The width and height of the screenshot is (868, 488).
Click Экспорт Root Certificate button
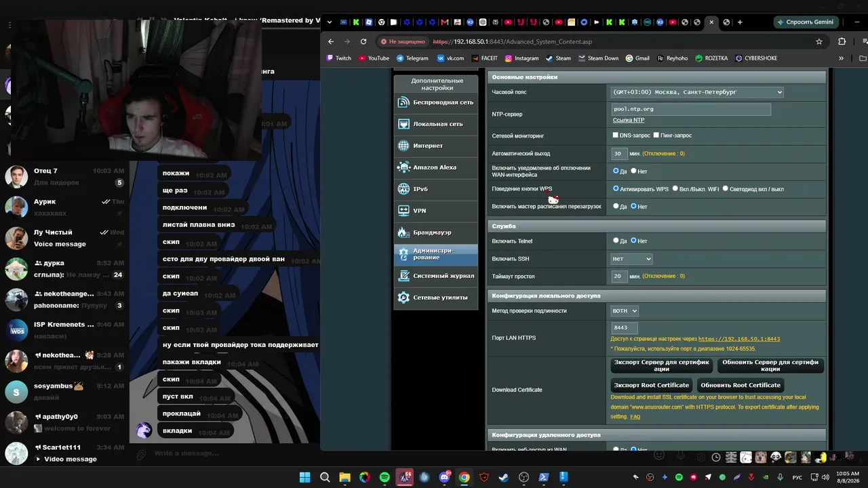pyautogui.click(x=651, y=385)
